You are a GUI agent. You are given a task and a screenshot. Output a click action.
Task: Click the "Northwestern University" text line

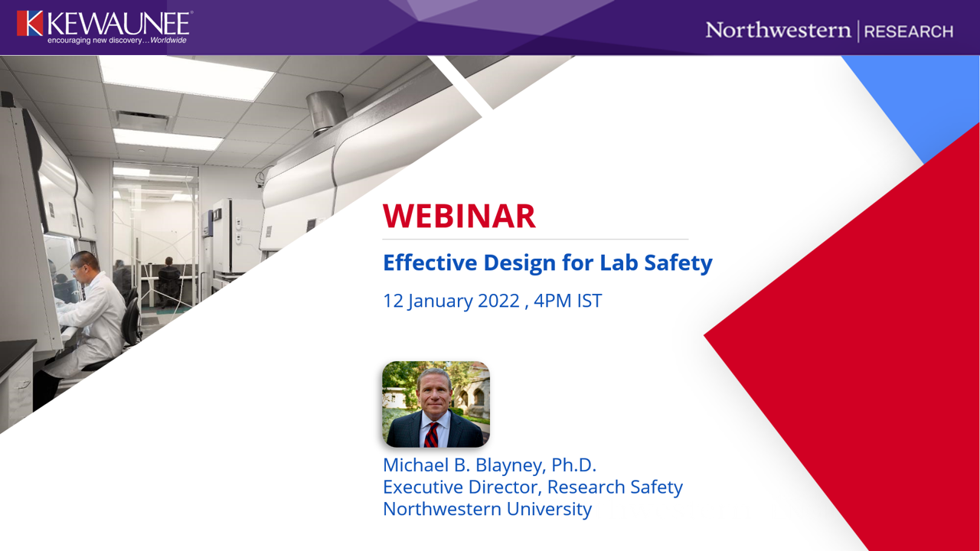coord(487,509)
